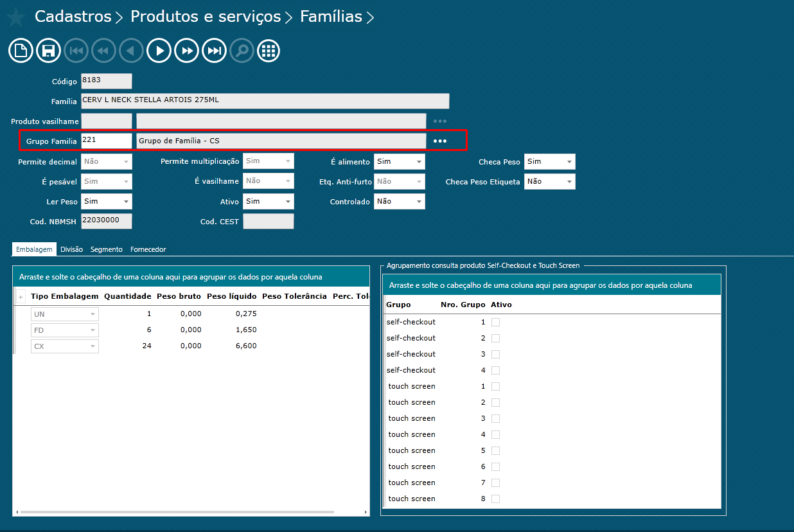Screen dimensions: 794x532
Task: Sort by Peso líquido column header
Action: tap(232, 296)
